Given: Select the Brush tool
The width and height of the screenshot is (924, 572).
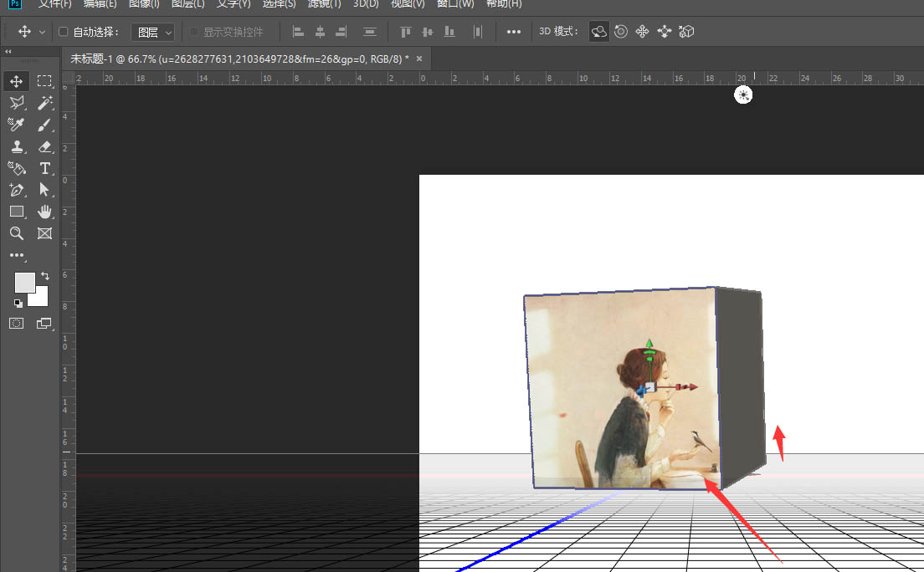Looking at the screenshot, I should point(44,125).
